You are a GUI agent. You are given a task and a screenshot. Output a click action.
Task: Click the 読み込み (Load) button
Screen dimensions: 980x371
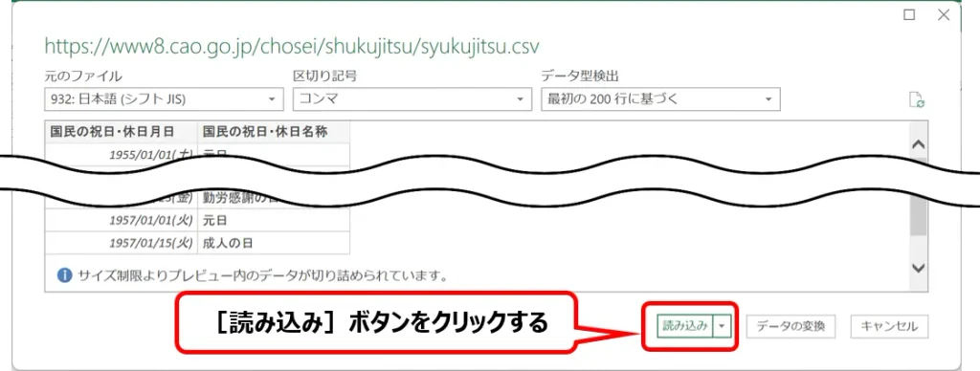[x=685, y=326]
